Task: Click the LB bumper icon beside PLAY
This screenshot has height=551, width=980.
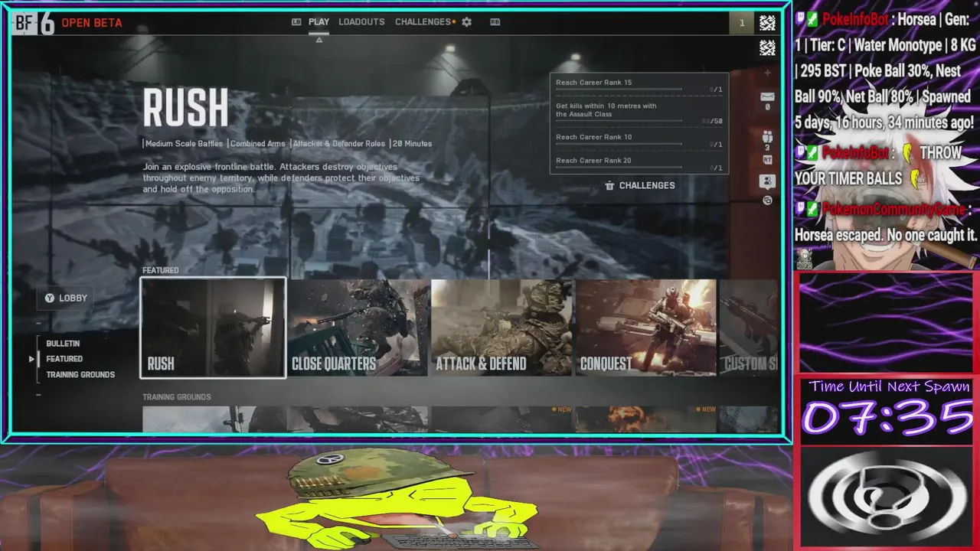Action: coord(296,22)
